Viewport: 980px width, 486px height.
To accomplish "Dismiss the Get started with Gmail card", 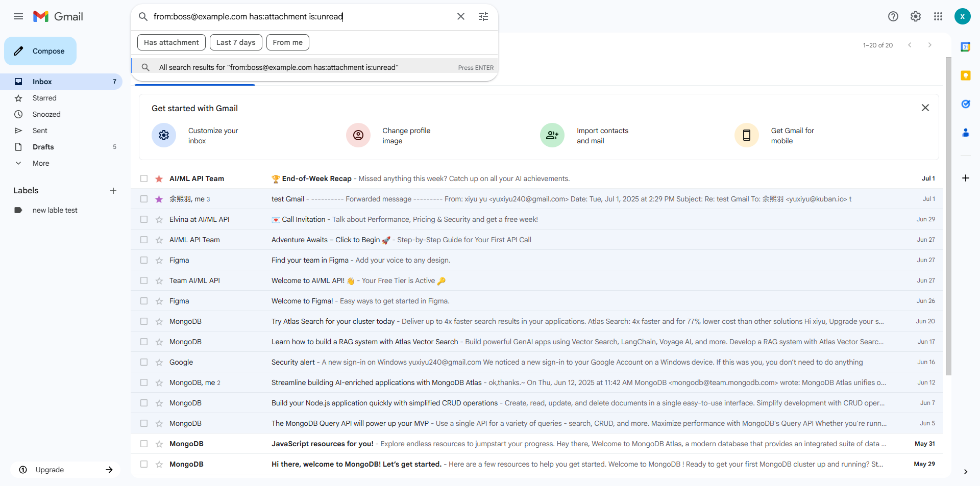I will pyautogui.click(x=925, y=108).
